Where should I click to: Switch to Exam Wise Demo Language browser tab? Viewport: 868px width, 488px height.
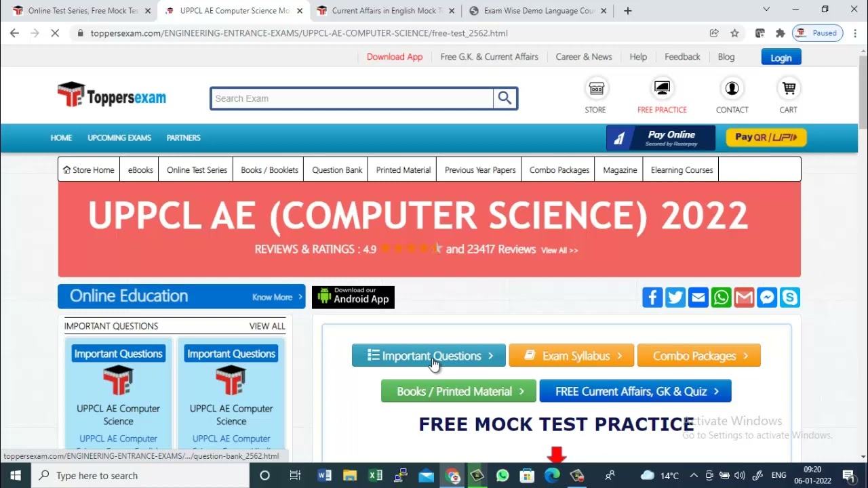coord(539,11)
